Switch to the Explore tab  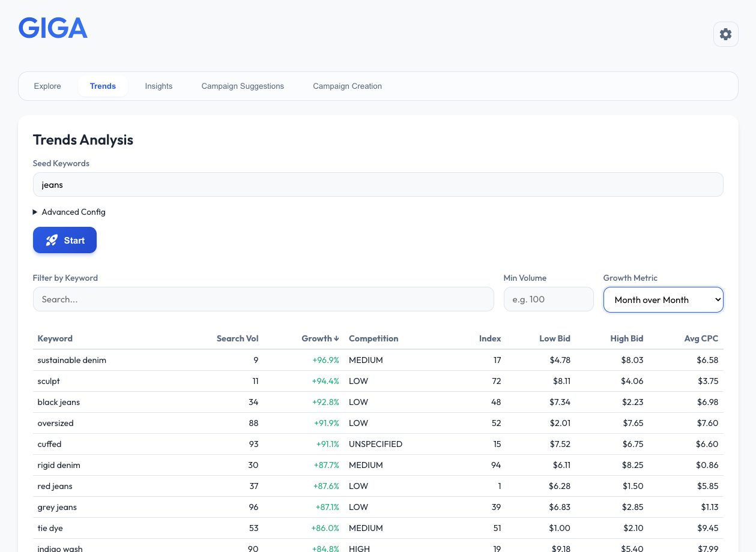[47, 86]
